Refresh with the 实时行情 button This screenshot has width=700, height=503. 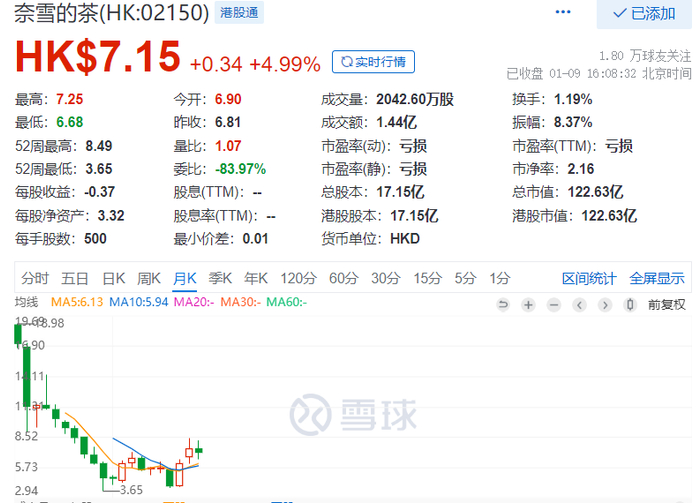[373, 62]
